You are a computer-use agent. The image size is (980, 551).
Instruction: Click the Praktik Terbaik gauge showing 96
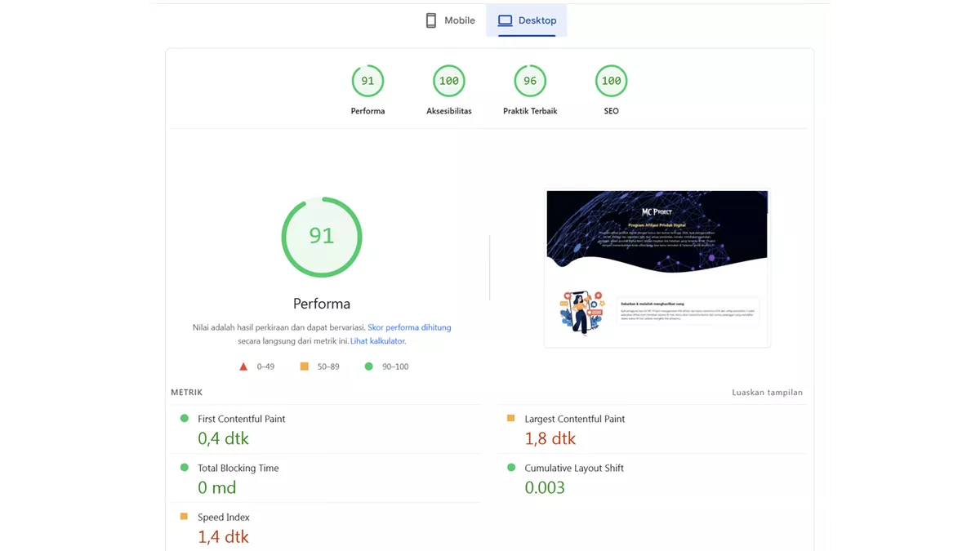(529, 80)
